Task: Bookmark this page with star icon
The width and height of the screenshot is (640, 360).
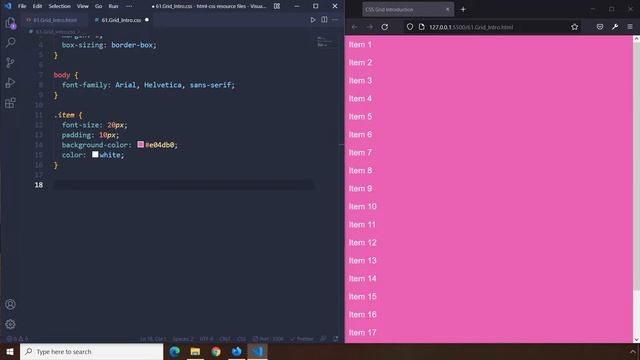Action: (x=575, y=27)
